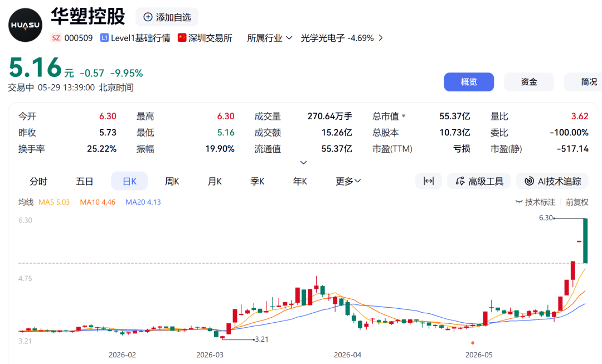Switch to the 资金 tab
This screenshot has height=364, width=602.
coord(528,82)
